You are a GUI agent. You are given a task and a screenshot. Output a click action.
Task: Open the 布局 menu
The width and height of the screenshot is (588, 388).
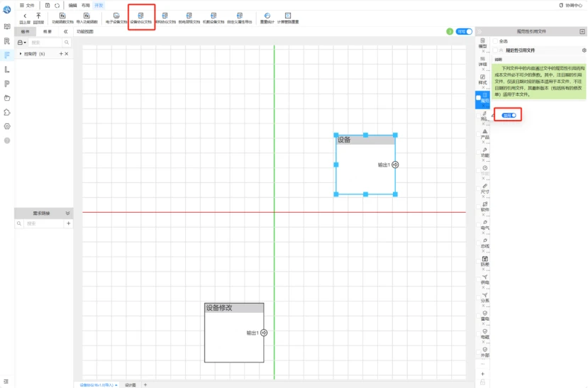pyautogui.click(x=86, y=5)
